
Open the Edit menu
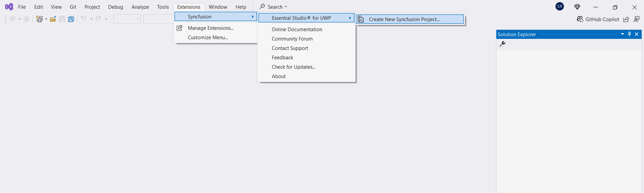[x=39, y=7]
